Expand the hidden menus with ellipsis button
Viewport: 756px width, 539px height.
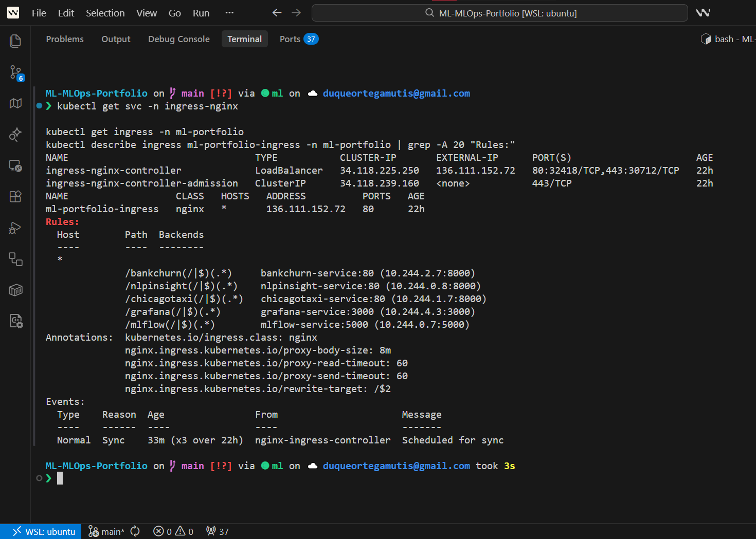(x=229, y=13)
